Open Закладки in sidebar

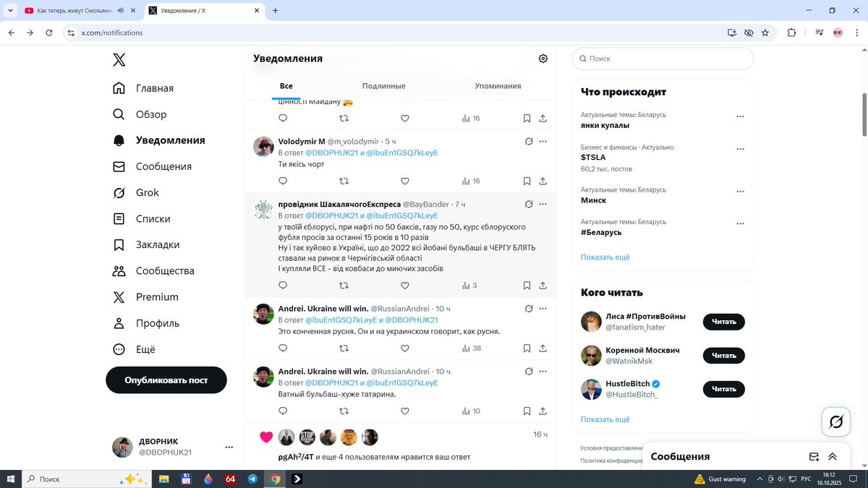(146, 244)
